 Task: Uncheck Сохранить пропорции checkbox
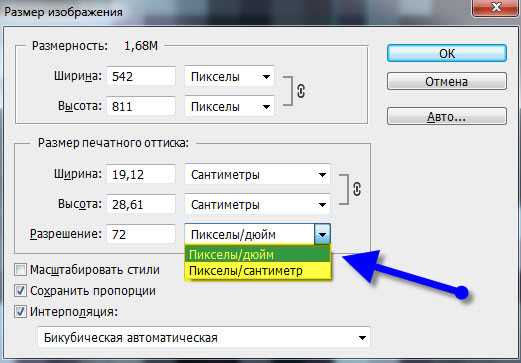20,291
